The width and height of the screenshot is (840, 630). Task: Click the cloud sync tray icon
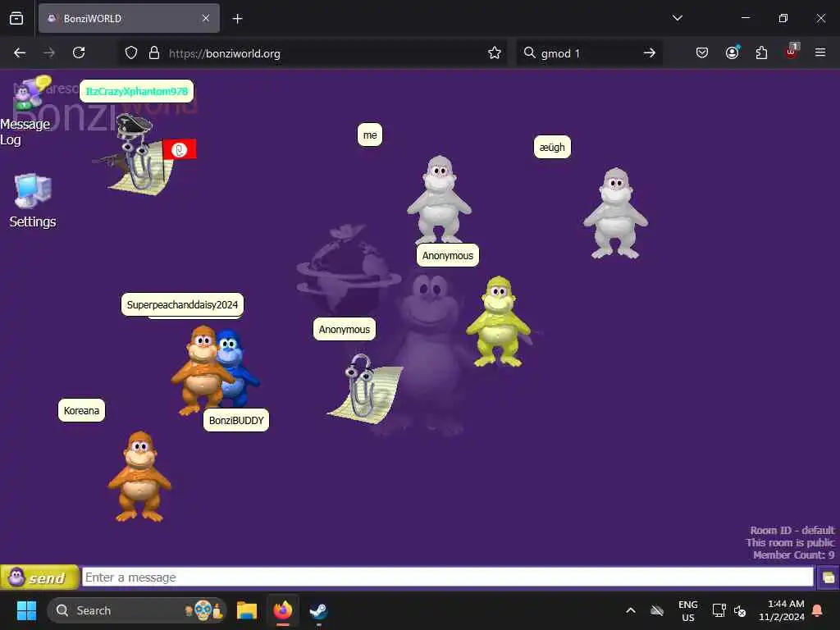point(657,610)
